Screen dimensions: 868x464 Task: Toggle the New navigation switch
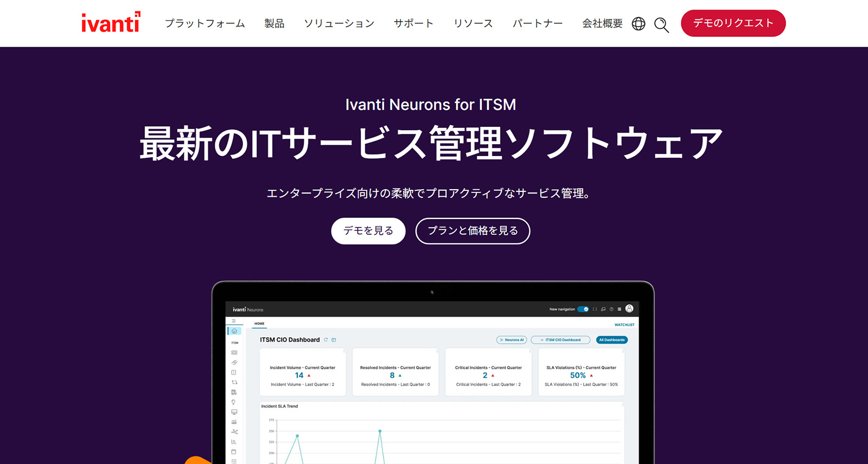(x=583, y=309)
